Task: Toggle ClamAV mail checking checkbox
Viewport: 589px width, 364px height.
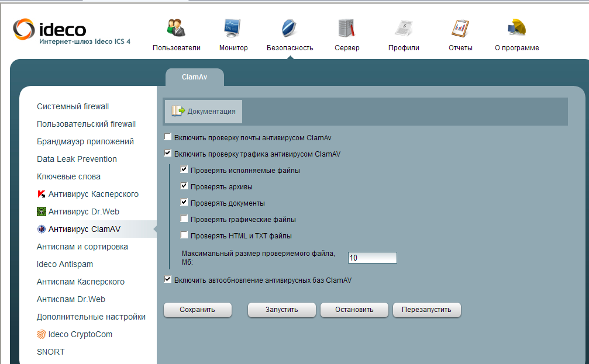Action: pyautogui.click(x=168, y=137)
